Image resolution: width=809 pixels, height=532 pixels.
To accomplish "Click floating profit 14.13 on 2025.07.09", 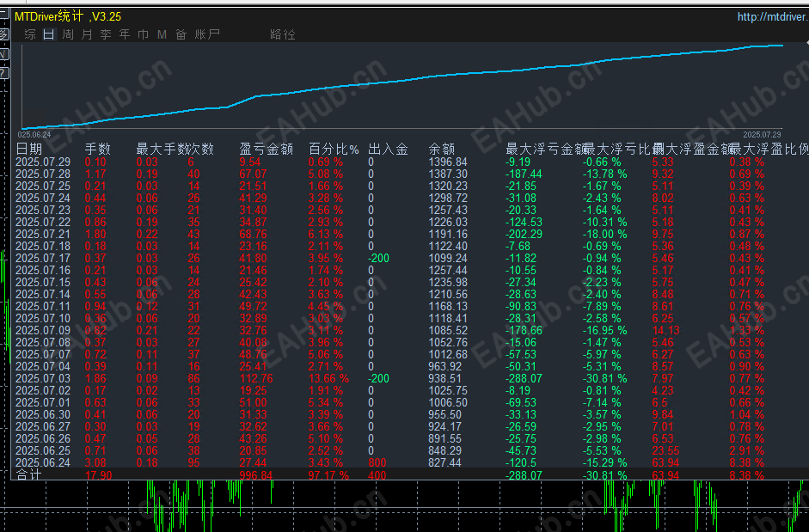I will coord(665,331).
